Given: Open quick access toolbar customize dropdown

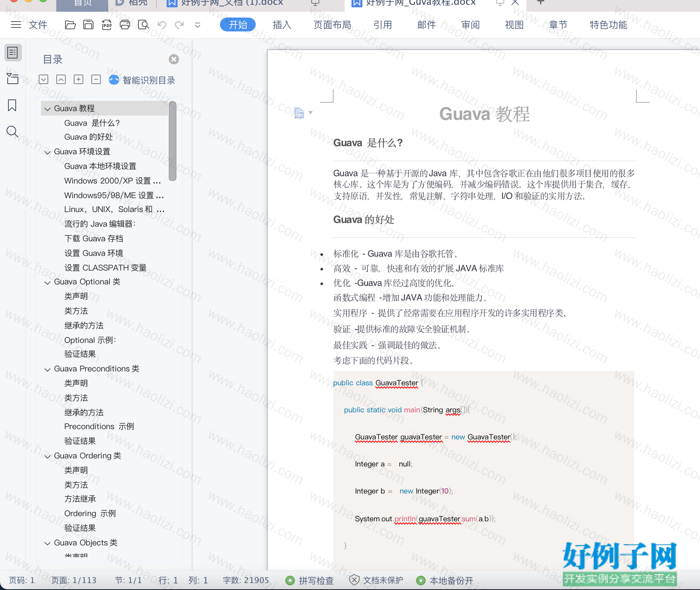Looking at the screenshot, I should (198, 25).
